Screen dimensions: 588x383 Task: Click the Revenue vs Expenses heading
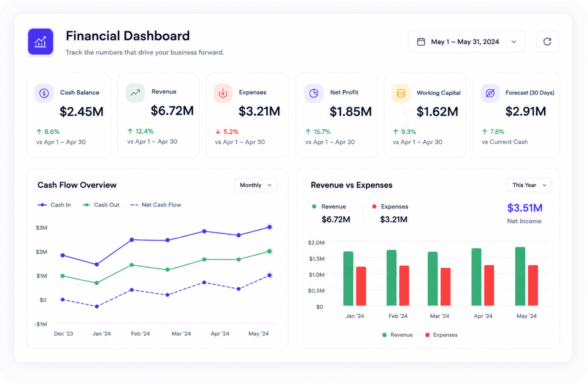[352, 185]
